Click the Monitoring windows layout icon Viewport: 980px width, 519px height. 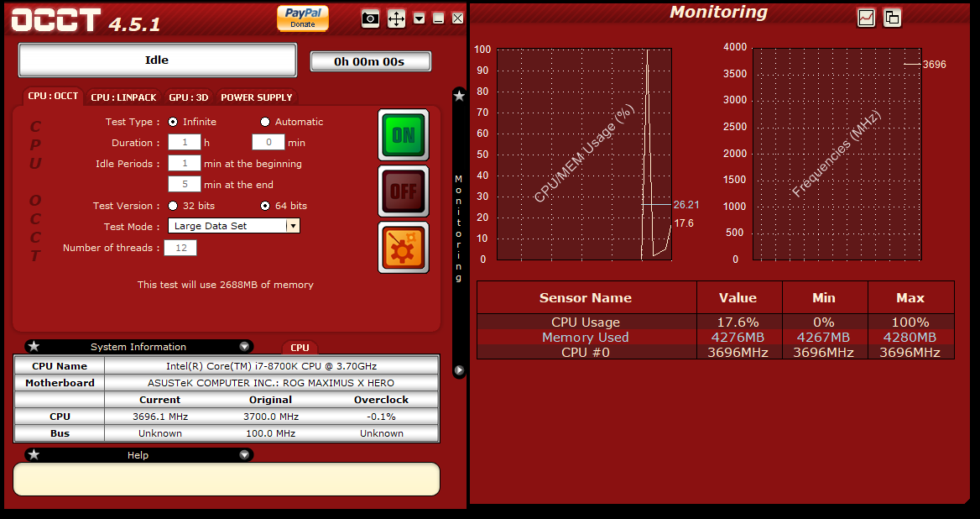pos(892,18)
